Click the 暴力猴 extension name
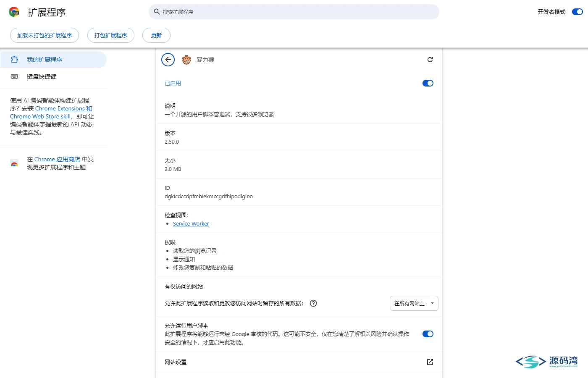588x378 pixels. [205, 60]
